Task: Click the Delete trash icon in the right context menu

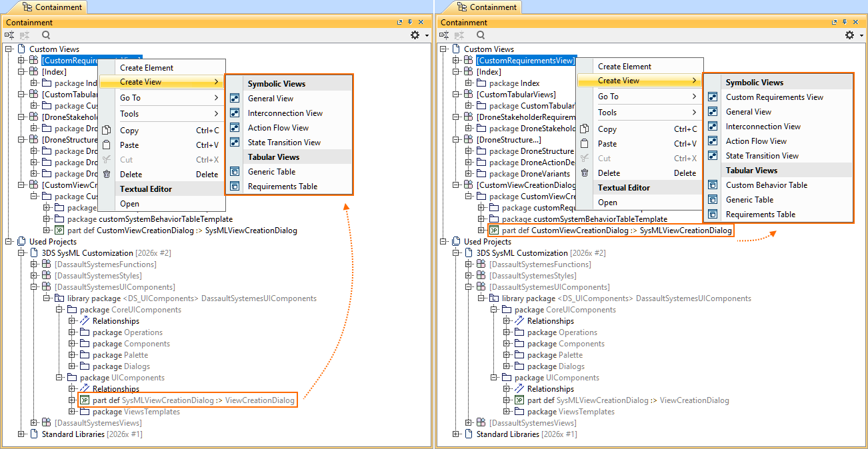Action: (x=585, y=173)
